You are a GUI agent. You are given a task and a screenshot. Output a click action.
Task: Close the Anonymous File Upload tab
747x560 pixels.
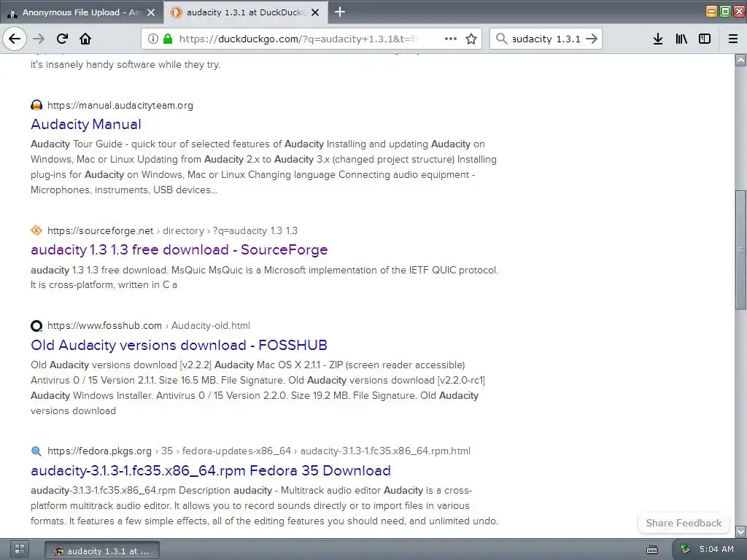click(151, 12)
